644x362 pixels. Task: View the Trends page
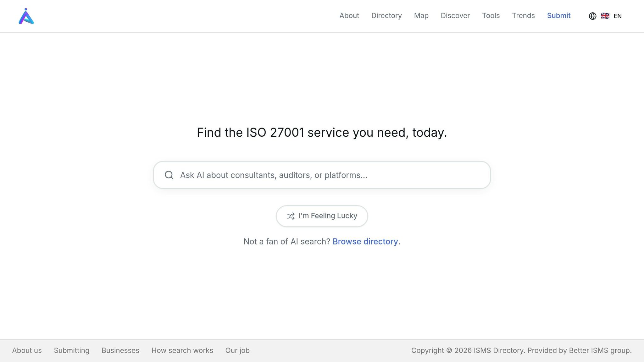point(523,16)
